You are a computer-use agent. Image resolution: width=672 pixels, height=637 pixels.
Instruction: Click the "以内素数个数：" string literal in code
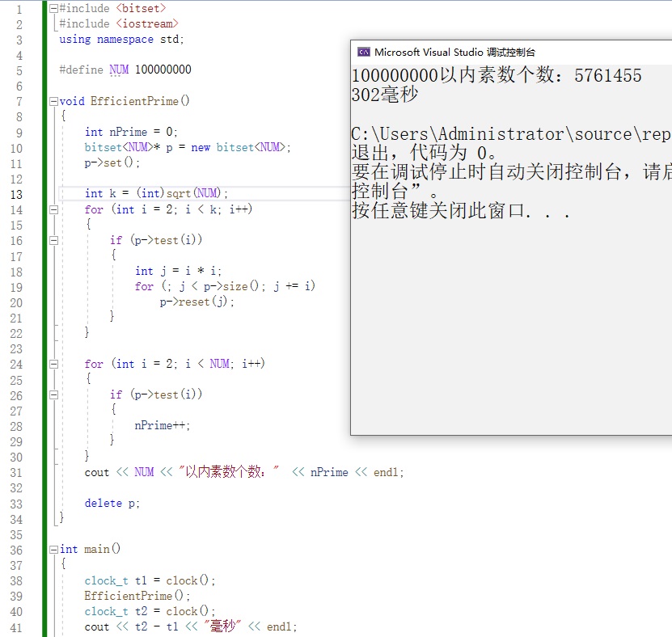coord(229,471)
